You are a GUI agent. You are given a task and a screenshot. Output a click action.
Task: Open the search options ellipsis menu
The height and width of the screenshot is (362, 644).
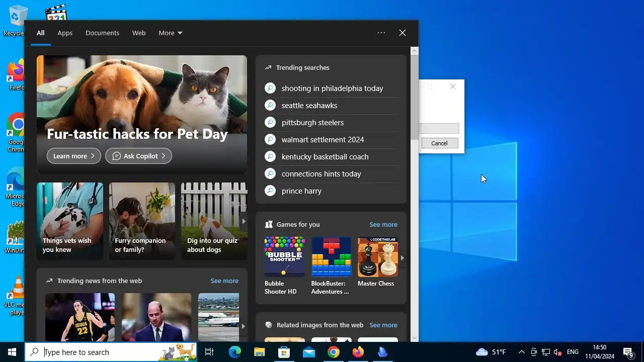tap(381, 33)
